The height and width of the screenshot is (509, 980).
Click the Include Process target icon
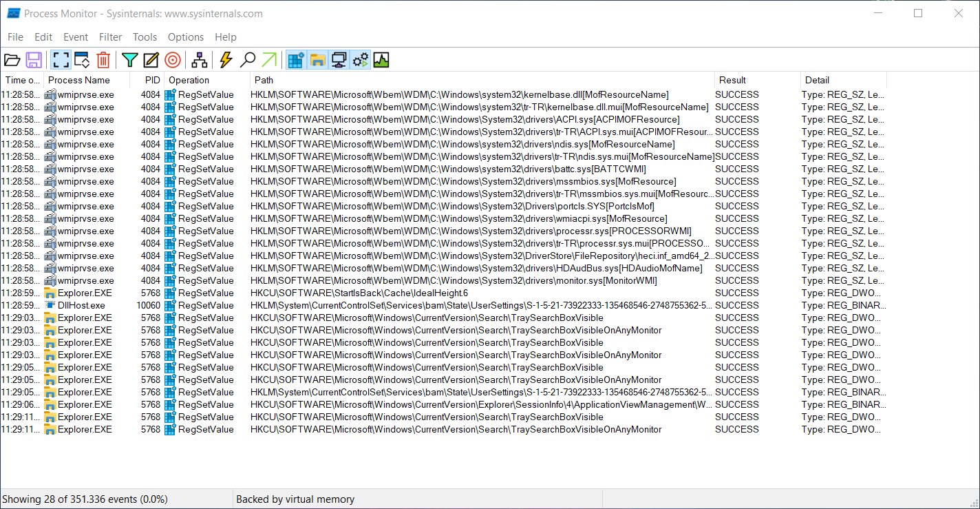[173, 60]
